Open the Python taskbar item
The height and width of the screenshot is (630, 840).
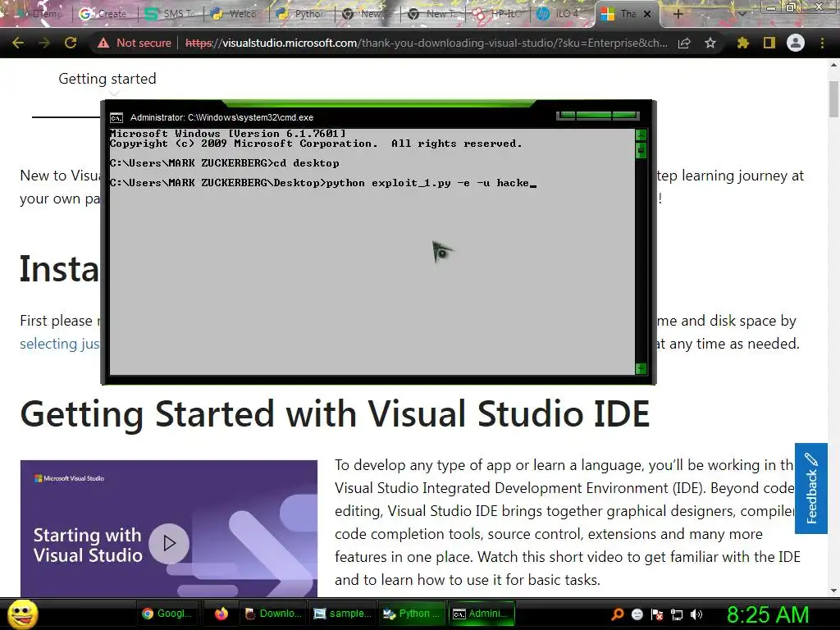412,614
